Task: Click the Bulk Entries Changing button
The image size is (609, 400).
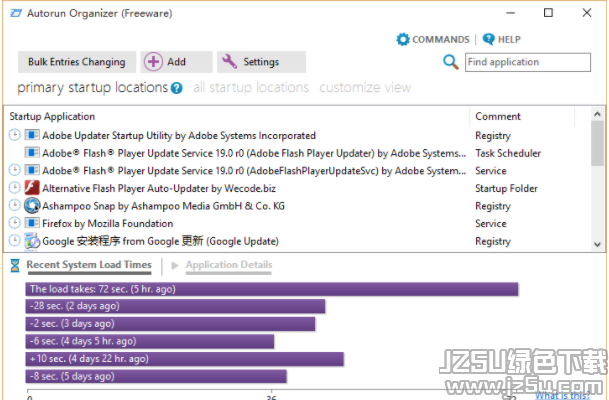Action: pyautogui.click(x=77, y=62)
